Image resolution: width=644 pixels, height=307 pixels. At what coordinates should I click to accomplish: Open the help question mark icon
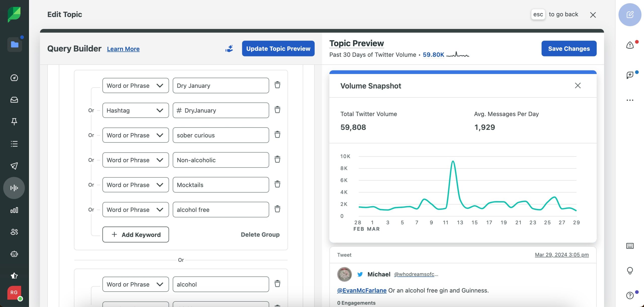630,295
